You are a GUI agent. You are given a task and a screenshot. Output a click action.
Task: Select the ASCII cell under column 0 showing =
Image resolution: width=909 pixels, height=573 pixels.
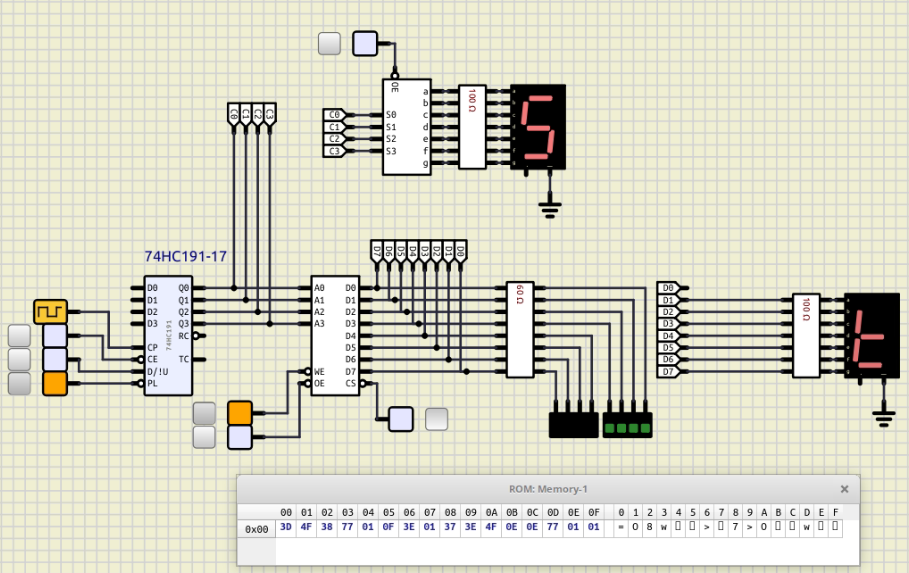621,527
